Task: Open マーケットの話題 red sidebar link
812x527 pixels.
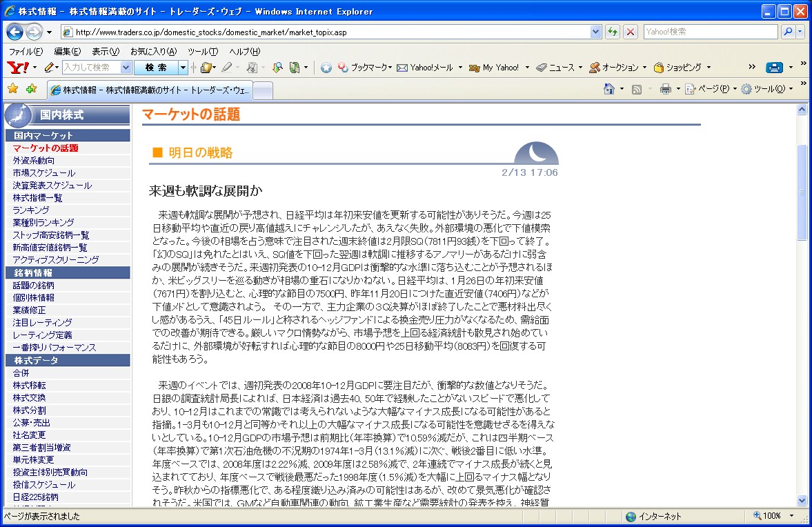Action: point(46,148)
